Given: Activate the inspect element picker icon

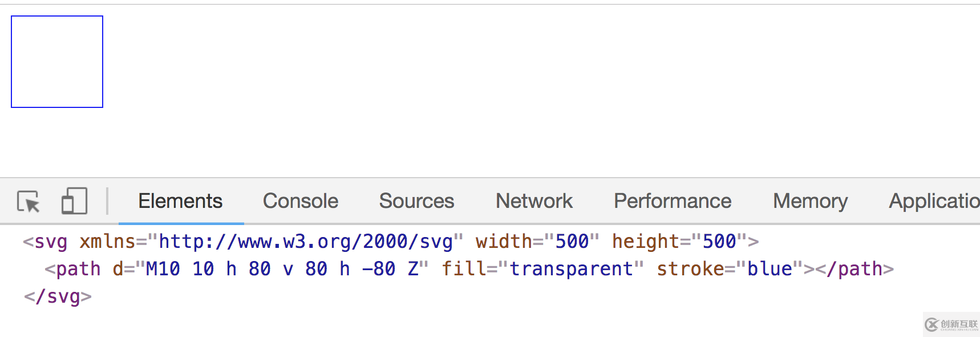Looking at the screenshot, I should [29, 202].
